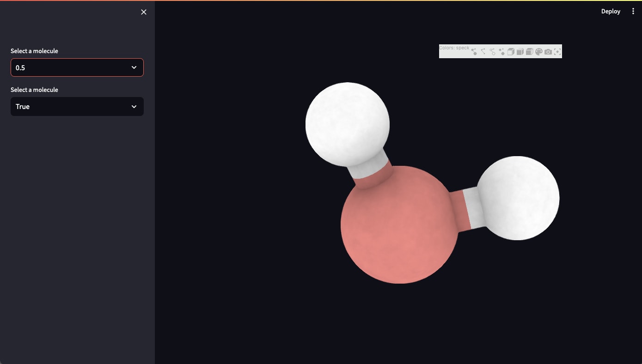Take a snapshot with the camera icon

tap(548, 52)
